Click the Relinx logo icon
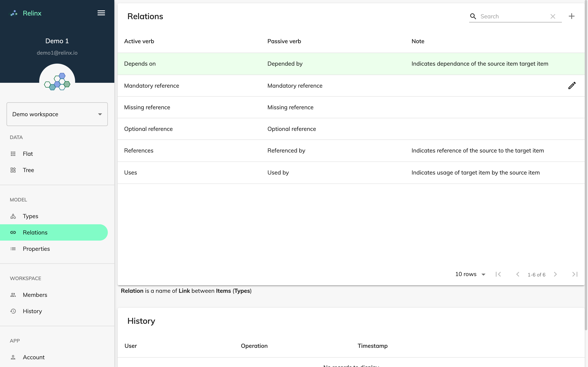This screenshot has height=367, width=588. pyautogui.click(x=13, y=13)
